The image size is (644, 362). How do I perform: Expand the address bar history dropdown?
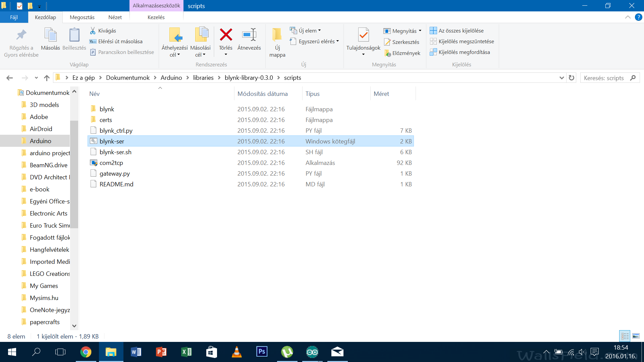(x=561, y=78)
